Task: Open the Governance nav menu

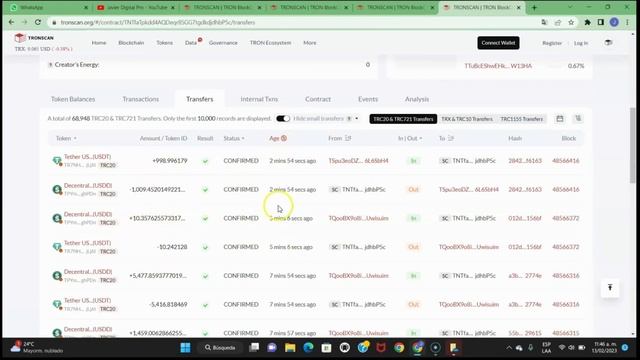Action: tap(223, 43)
